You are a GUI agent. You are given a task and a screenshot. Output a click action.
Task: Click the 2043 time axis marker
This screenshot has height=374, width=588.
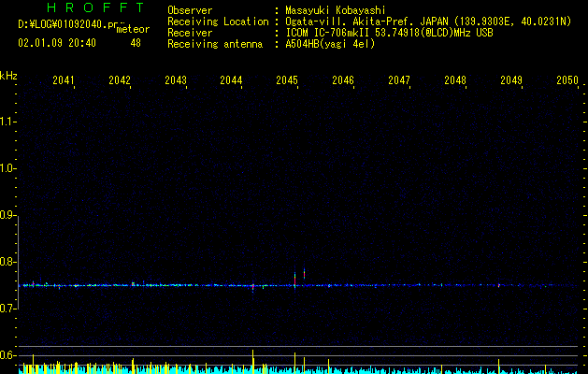176,80
